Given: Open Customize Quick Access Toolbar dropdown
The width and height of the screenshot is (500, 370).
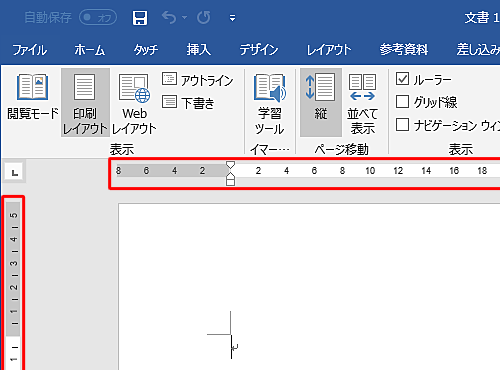Looking at the screenshot, I should tap(232, 18).
